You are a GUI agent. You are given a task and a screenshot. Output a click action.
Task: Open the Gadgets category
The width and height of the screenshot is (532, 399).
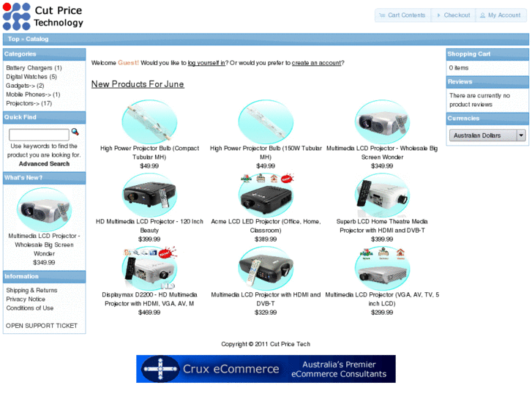click(x=25, y=86)
